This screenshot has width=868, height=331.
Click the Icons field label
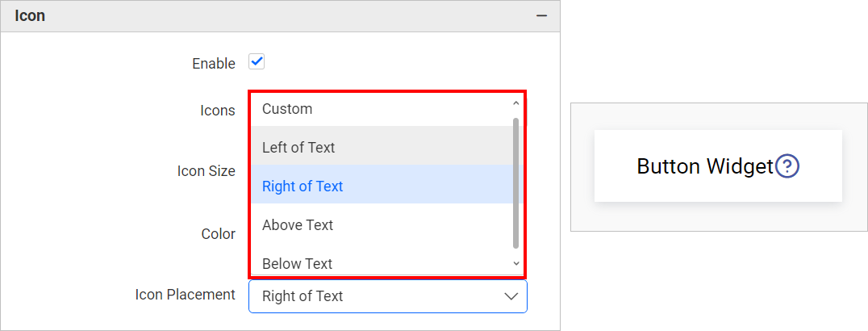click(x=218, y=111)
